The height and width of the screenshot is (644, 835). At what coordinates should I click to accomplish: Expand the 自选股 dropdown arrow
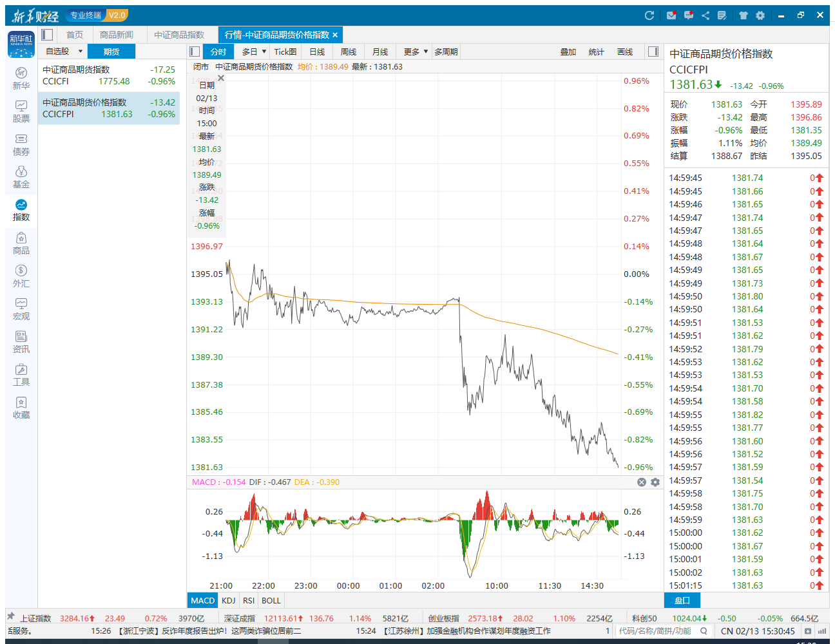(x=81, y=52)
